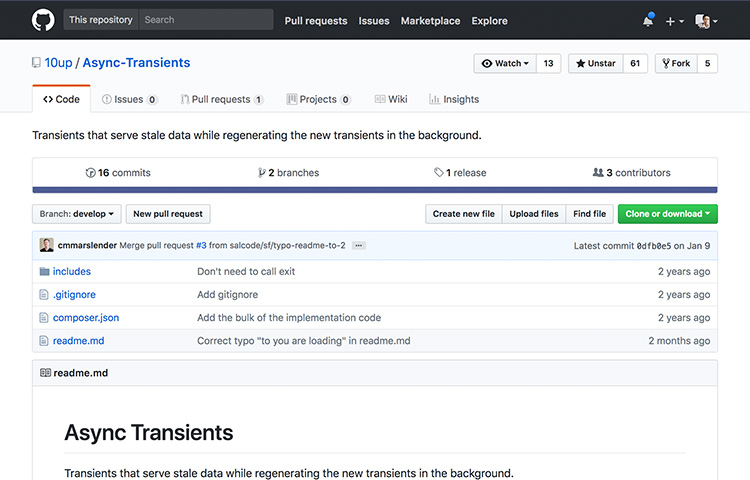The height and width of the screenshot is (480, 750).
Task: Click the GitHub Octocat logo
Action: [42, 20]
